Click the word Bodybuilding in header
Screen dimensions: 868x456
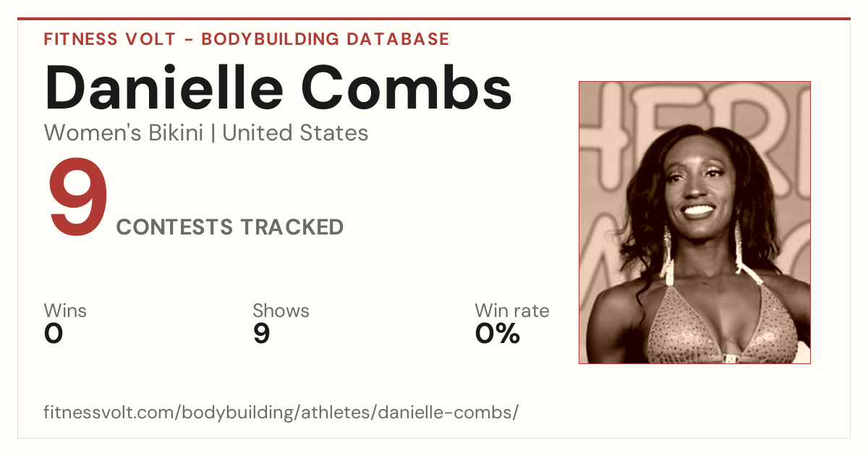(271, 39)
